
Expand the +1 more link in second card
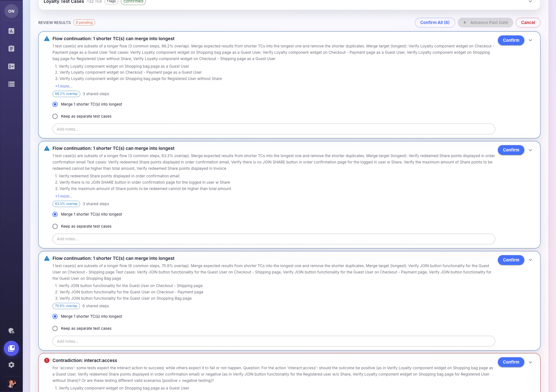point(63,196)
